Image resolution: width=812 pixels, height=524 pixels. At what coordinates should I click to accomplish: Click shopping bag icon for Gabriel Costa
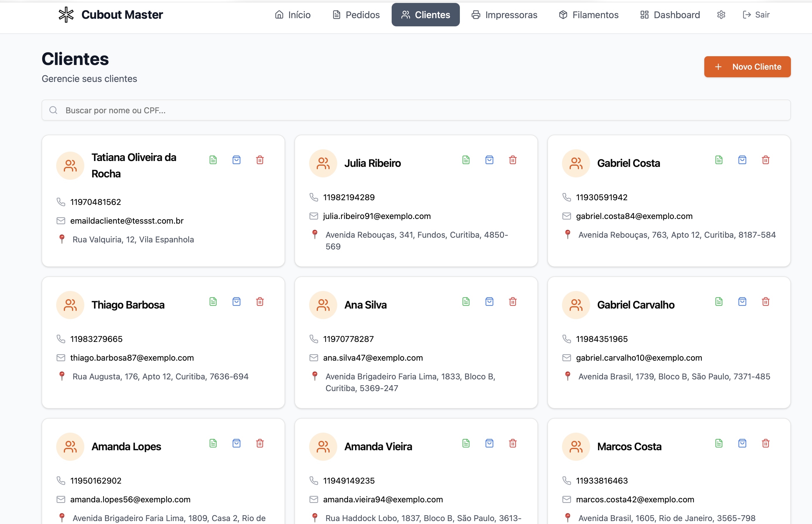click(x=742, y=160)
